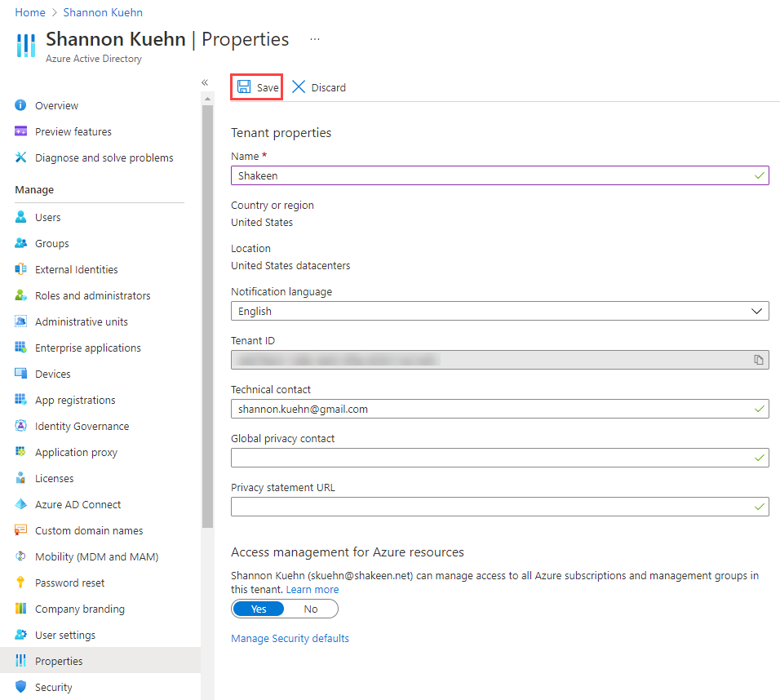Open Administrative units in the sidebar
Screen dimensions: 780x700
point(82,322)
